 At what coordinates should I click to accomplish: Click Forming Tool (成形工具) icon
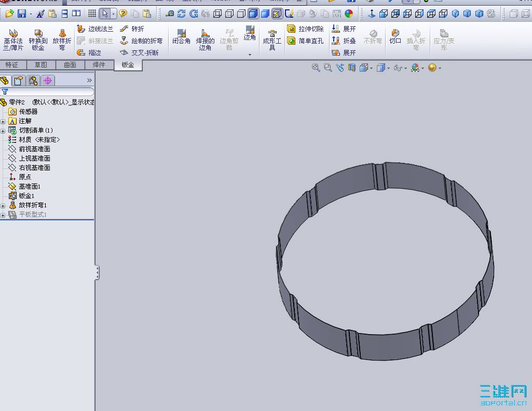(x=272, y=40)
